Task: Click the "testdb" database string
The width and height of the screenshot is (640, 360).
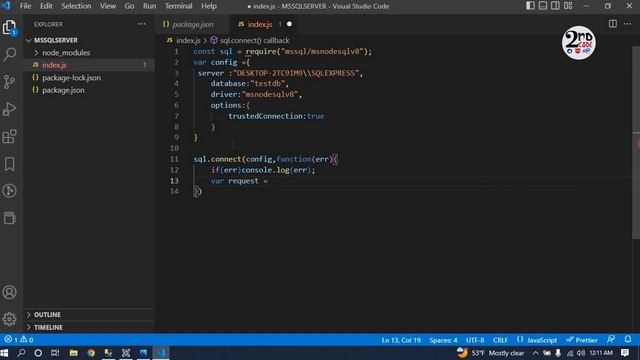Action: pos(267,84)
